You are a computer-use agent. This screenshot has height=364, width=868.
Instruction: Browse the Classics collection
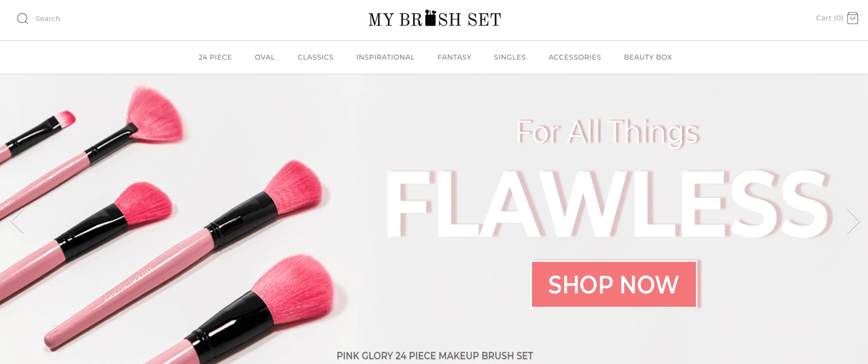pos(316,57)
